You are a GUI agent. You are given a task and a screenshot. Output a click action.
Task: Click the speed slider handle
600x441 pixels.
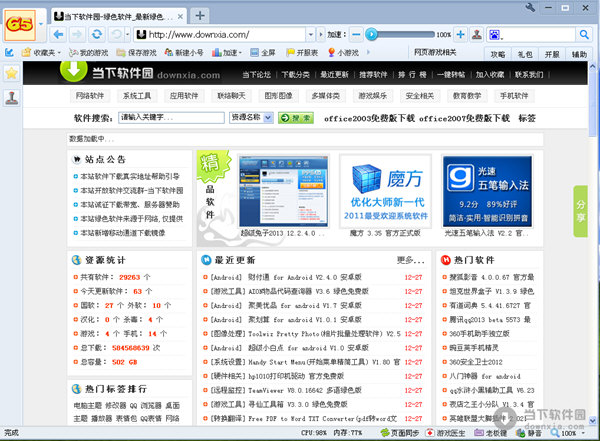click(371, 35)
